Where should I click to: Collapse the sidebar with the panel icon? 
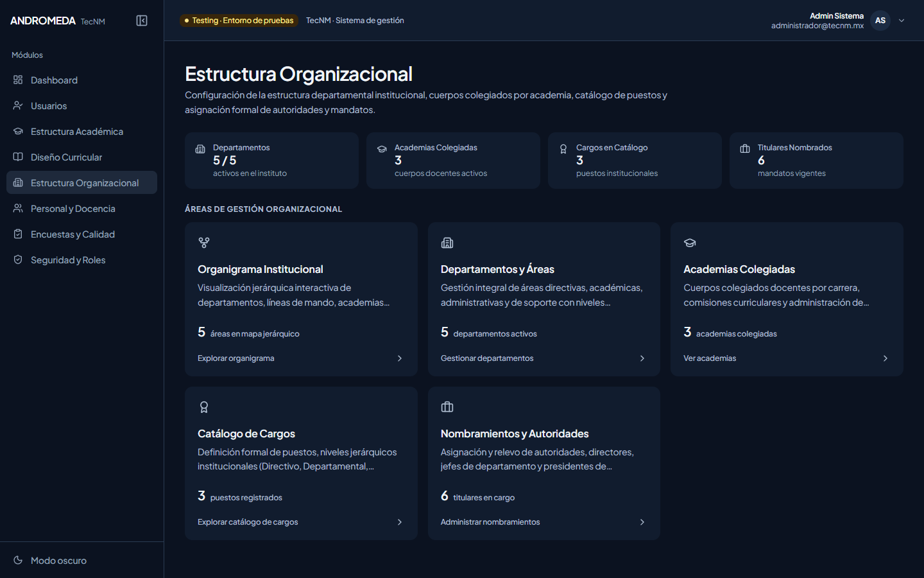pos(142,21)
